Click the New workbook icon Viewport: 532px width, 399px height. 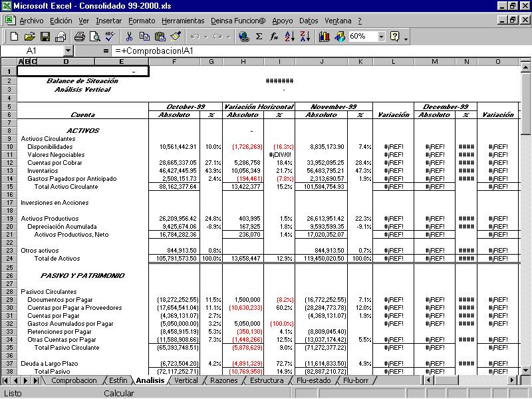[14, 37]
